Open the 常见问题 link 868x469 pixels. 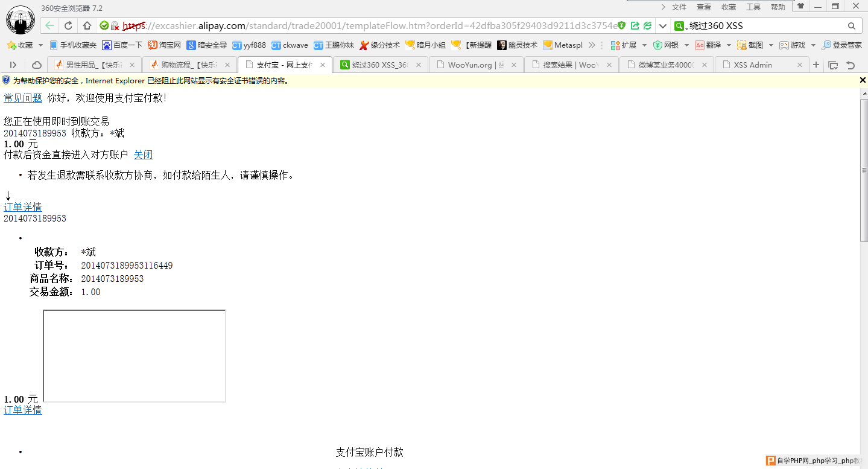click(x=23, y=98)
